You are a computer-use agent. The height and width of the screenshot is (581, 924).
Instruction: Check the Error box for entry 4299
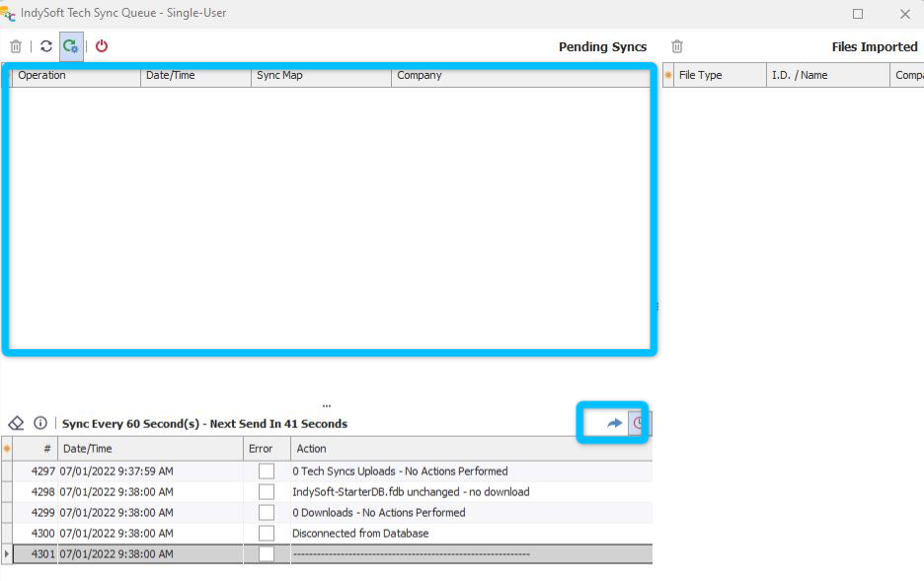click(x=267, y=513)
